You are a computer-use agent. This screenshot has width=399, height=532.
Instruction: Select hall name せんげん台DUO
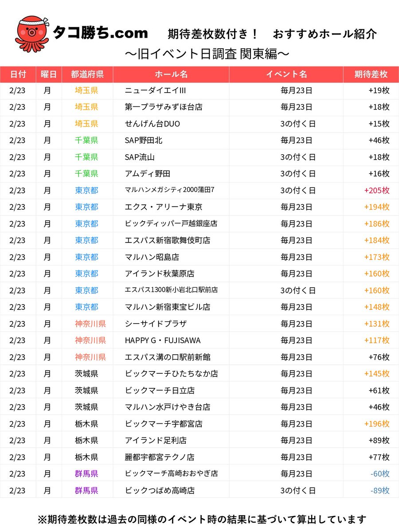[153, 124]
